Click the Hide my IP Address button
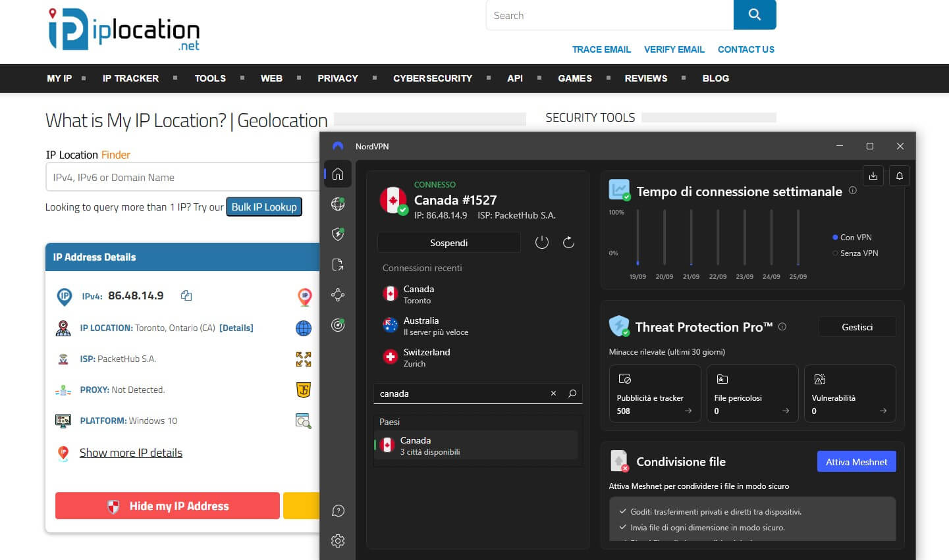Screen dimensions: 949x560 pos(167,506)
